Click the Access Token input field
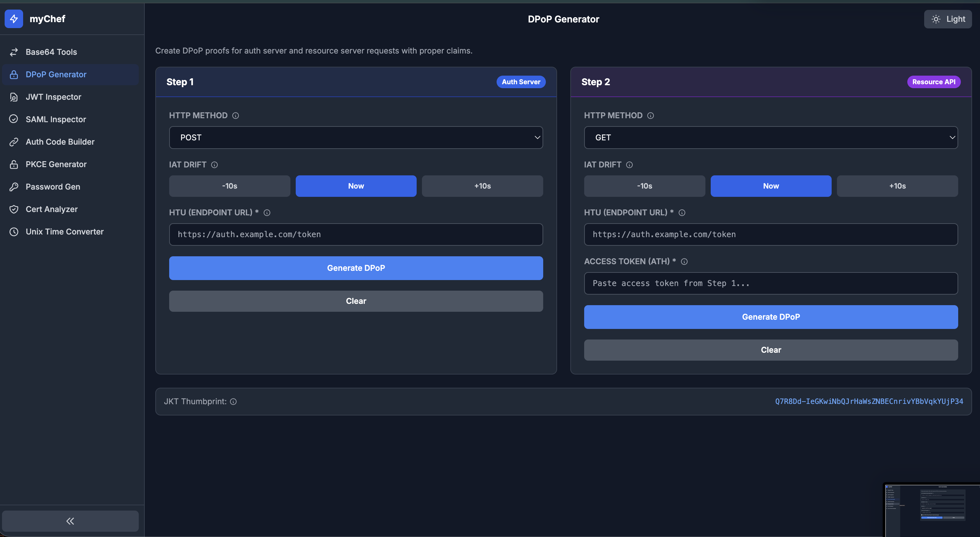This screenshot has width=980, height=537. [x=771, y=283]
